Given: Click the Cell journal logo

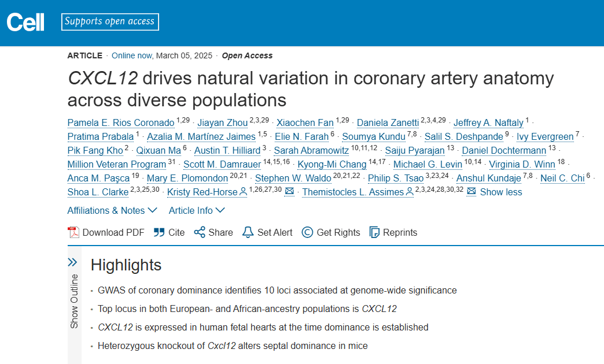Looking at the screenshot, I should click(25, 22).
